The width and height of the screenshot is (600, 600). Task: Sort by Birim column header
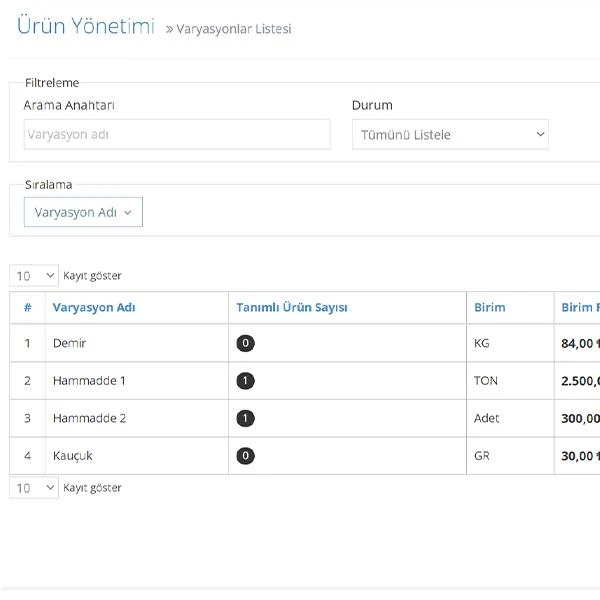tap(489, 307)
